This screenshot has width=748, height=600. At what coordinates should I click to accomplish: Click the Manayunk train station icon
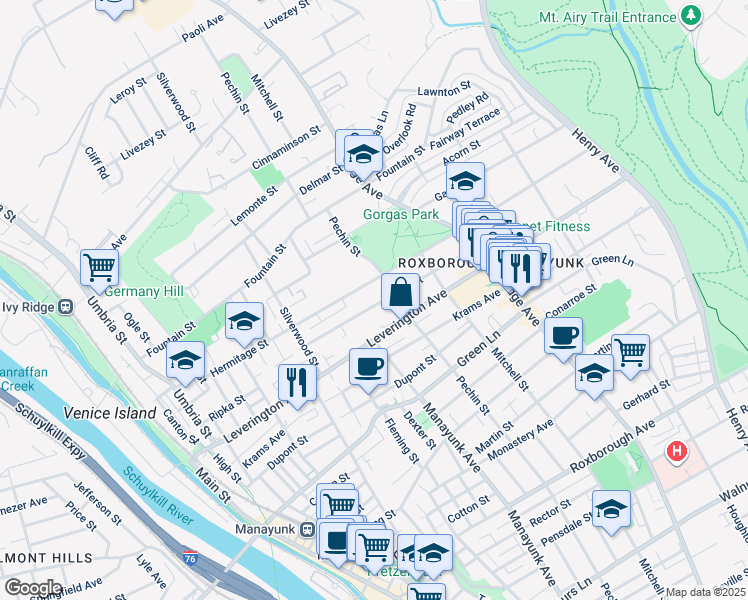[x=308, y=529]
